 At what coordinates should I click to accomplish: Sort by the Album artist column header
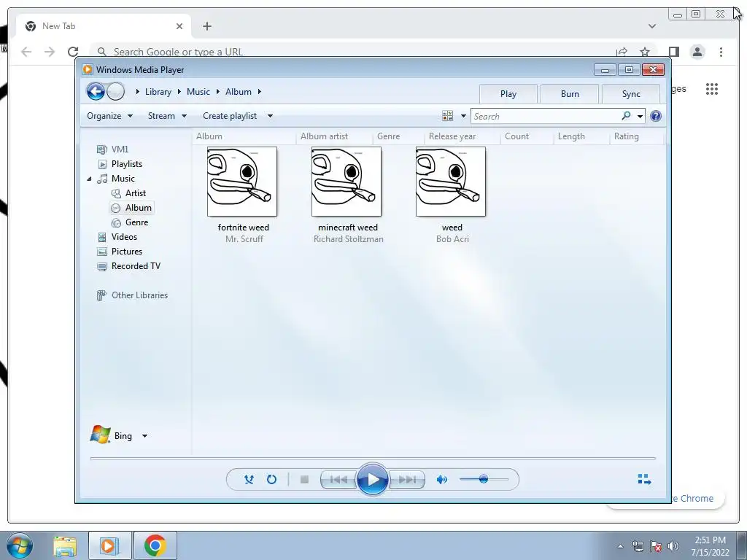point(334,136)
